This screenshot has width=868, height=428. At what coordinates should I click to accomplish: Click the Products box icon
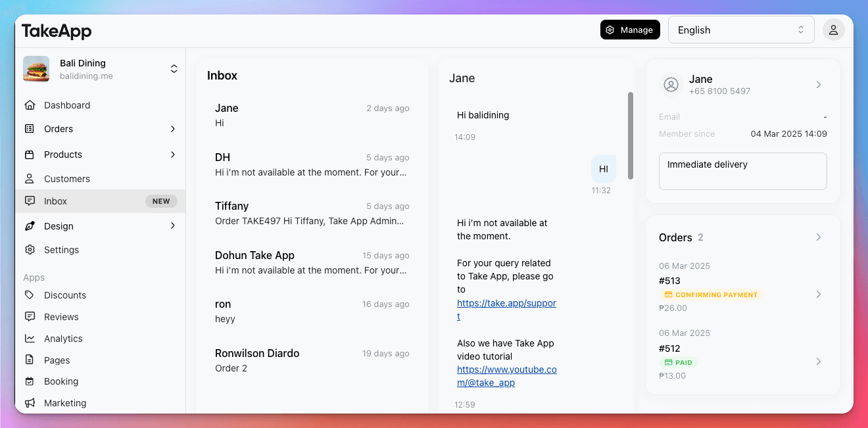[x=30, y=155]
